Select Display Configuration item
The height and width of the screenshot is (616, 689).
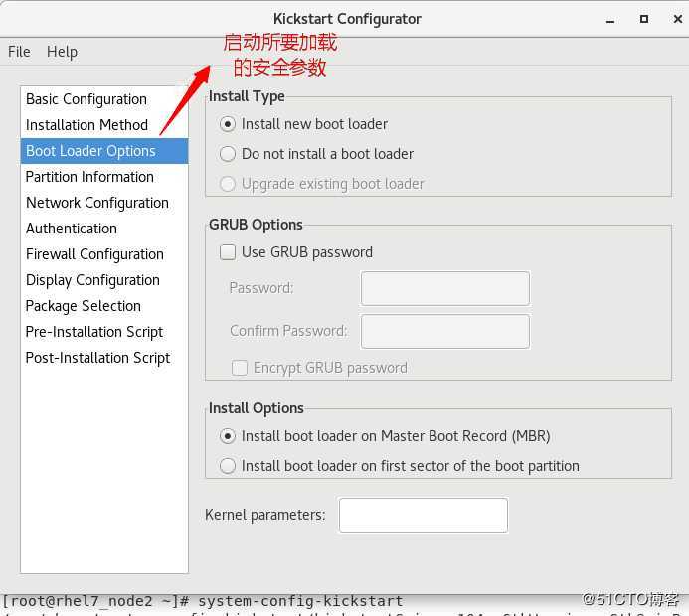tap(104, 280)
